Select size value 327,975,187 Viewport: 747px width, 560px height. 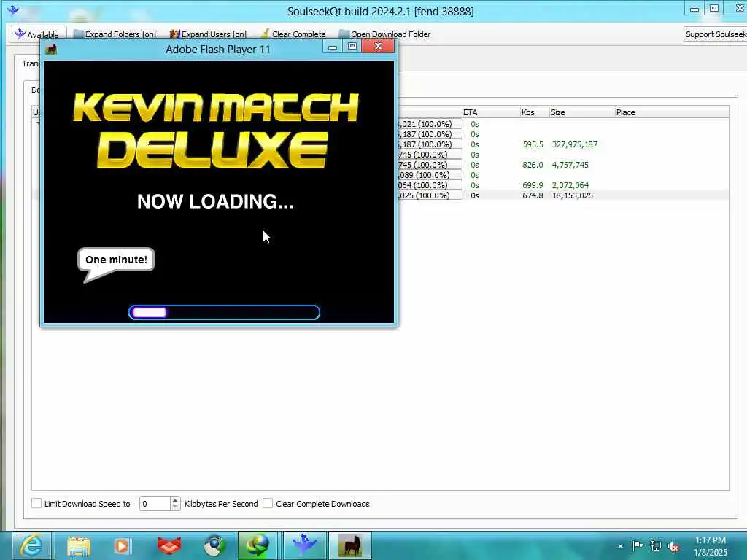click(x=575, y=144)
